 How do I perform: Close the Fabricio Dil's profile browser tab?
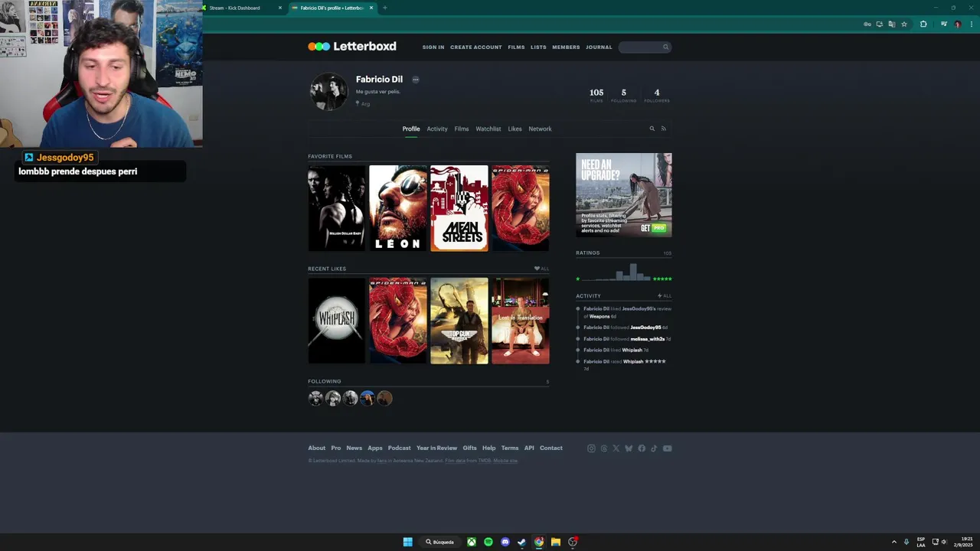(371, 8)
